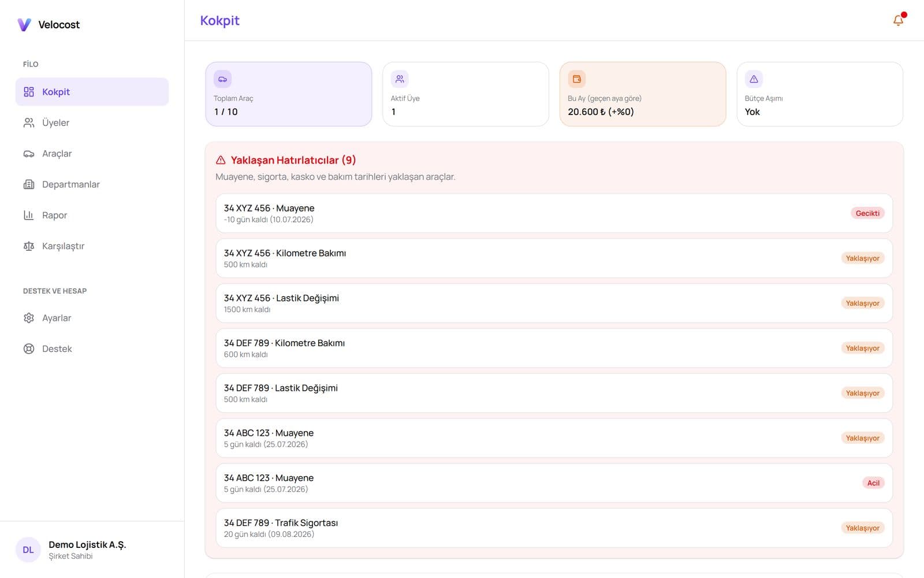Click the car icon in Toplam Araç card
This screenshot has height=578, width=924.
(x=222, y=79)
